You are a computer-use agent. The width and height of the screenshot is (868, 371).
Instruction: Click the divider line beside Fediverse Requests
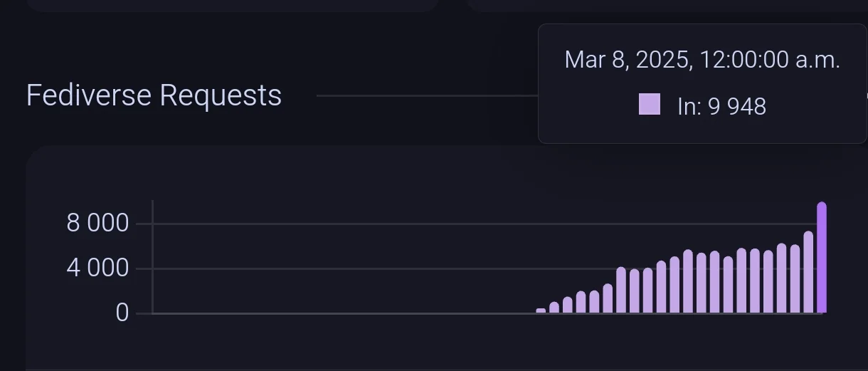pos(427,95)
